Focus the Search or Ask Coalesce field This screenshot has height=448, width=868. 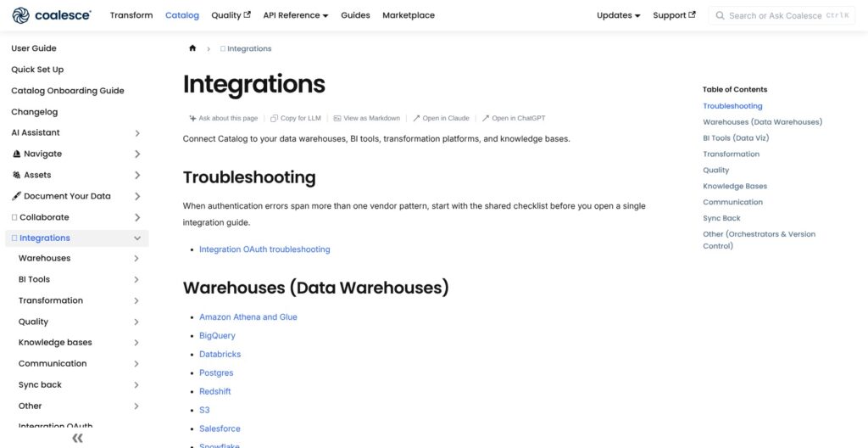point(782,15)
